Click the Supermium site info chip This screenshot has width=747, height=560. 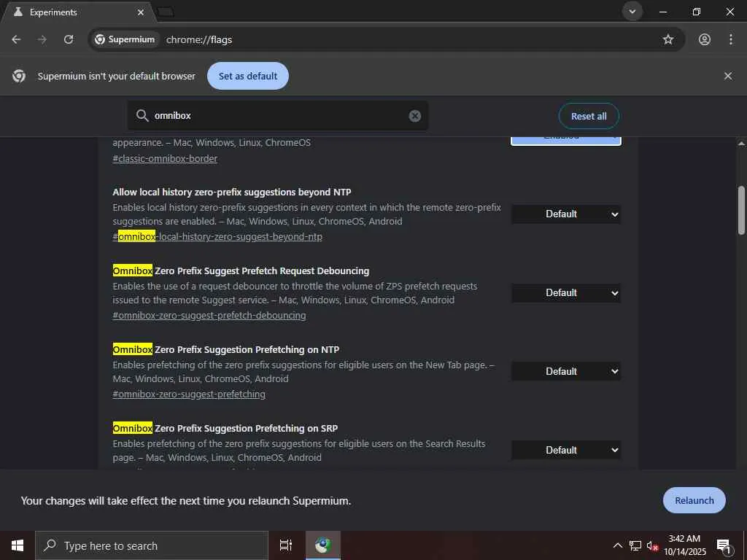point(125,39)
